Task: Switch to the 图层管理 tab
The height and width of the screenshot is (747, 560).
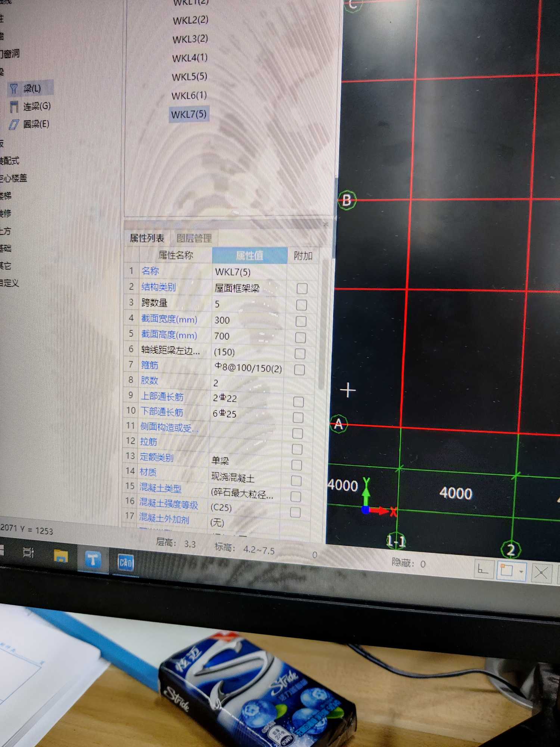Action: coord(194,238)
